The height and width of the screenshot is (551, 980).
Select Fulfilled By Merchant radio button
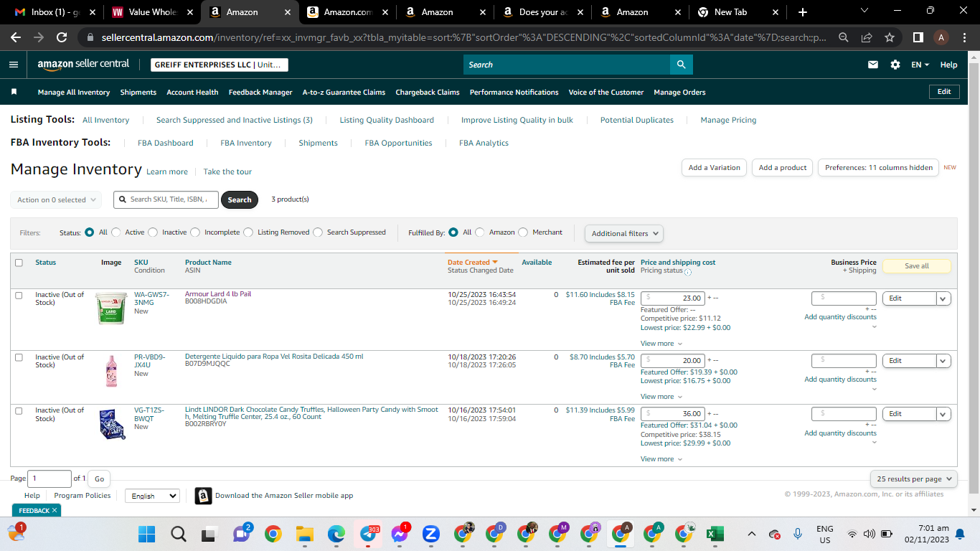tap(523, 232)
